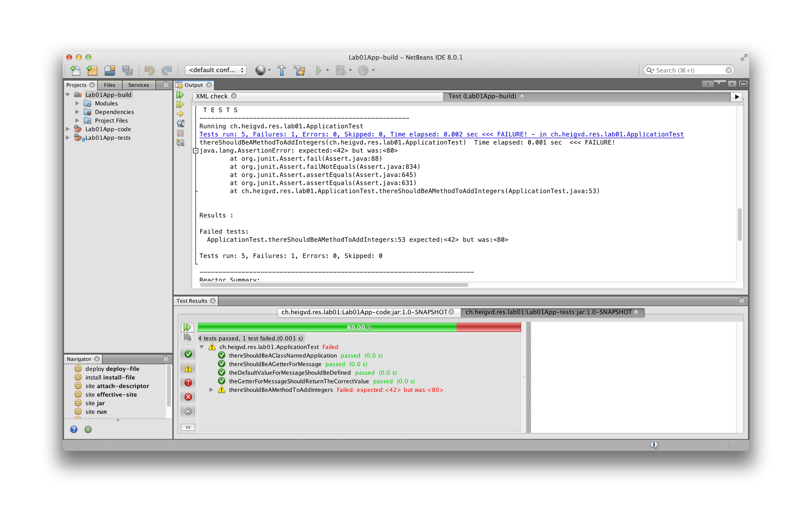Click the Navigator help question icon
This screenshot has height=524, width=812.
(73, 429)
